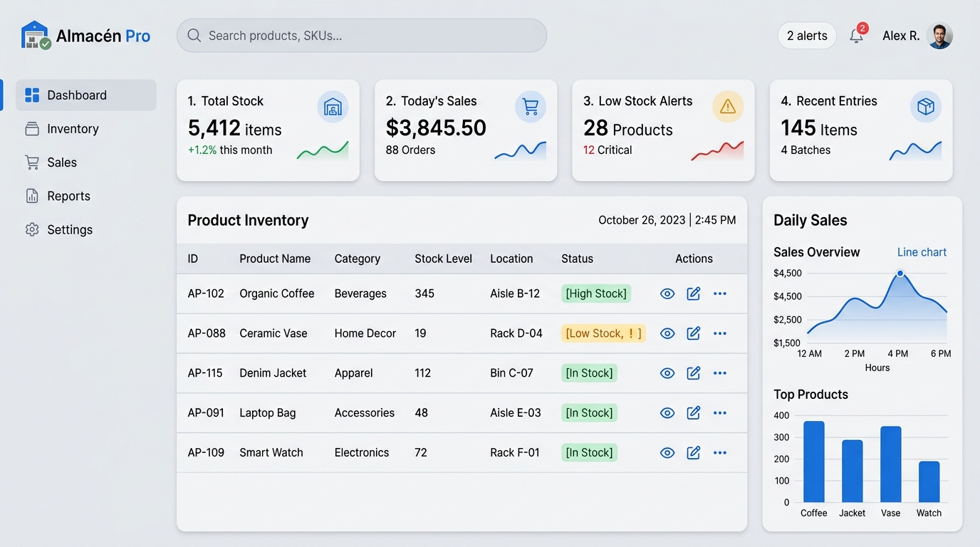Click the box icon on Recent Entries card
Image resolution: width=980 pixels, height=547 pixels.
[x=926, y=107]
